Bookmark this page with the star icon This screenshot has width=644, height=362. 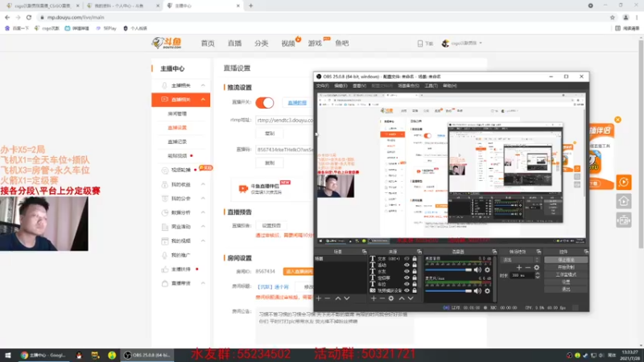[613, 17]
